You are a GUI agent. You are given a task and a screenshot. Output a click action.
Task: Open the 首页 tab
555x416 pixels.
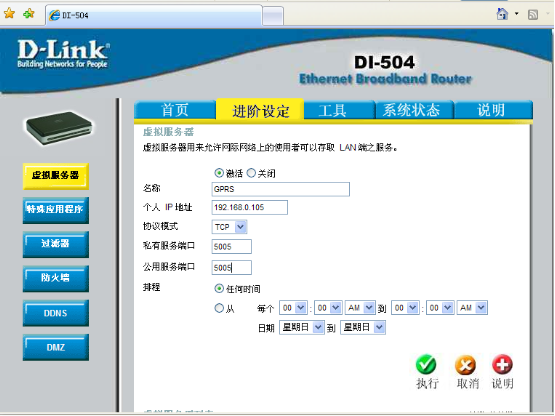tap(175, 110)
